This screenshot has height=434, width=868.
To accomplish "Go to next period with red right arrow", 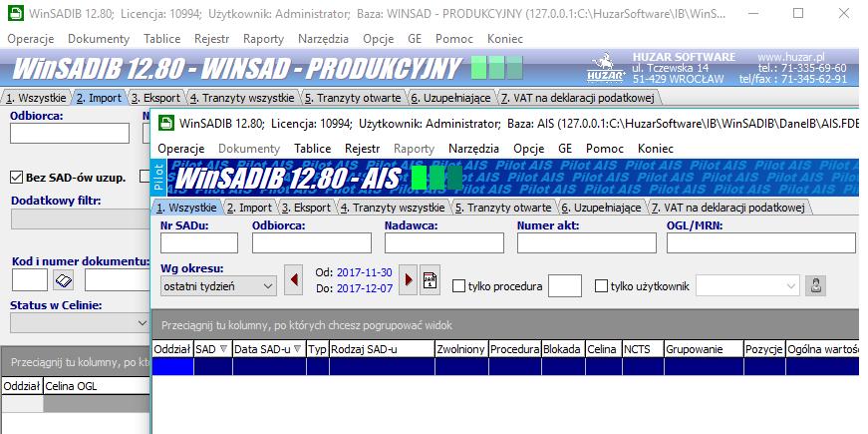I will tap(408, 280).
